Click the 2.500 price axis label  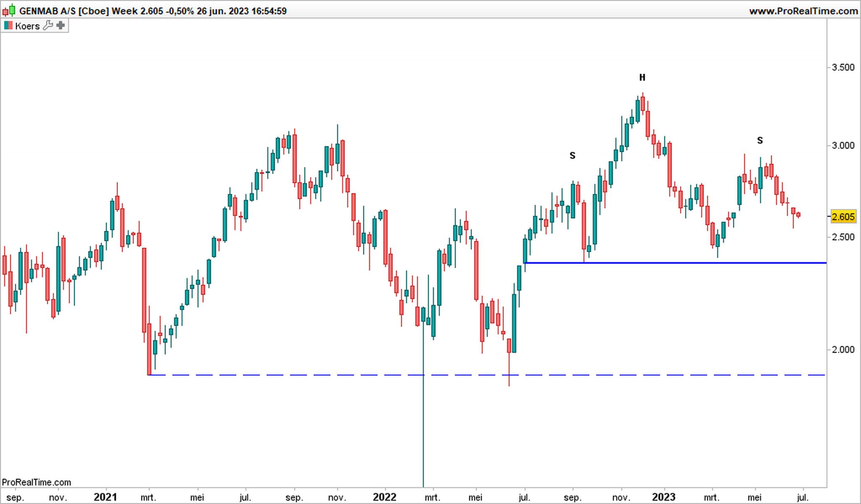843,237
